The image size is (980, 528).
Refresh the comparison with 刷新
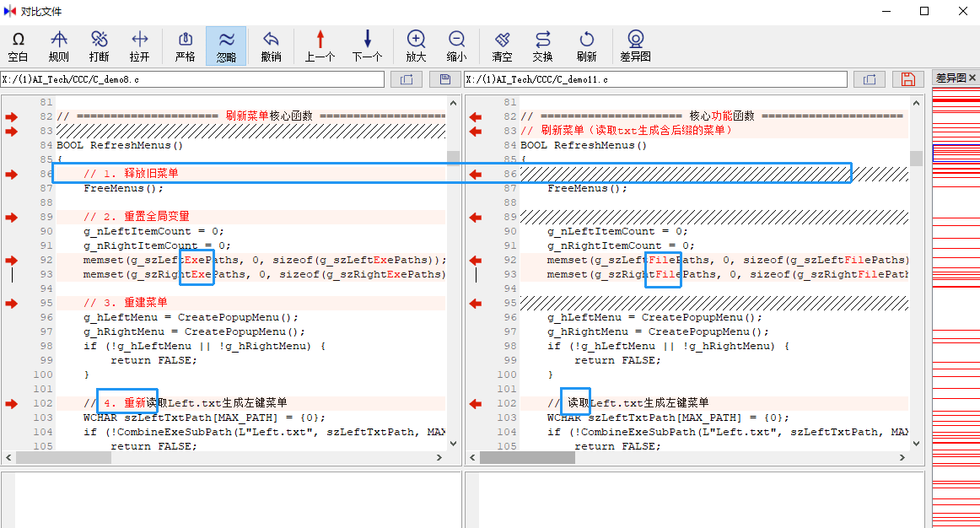[x=586, y=46]
